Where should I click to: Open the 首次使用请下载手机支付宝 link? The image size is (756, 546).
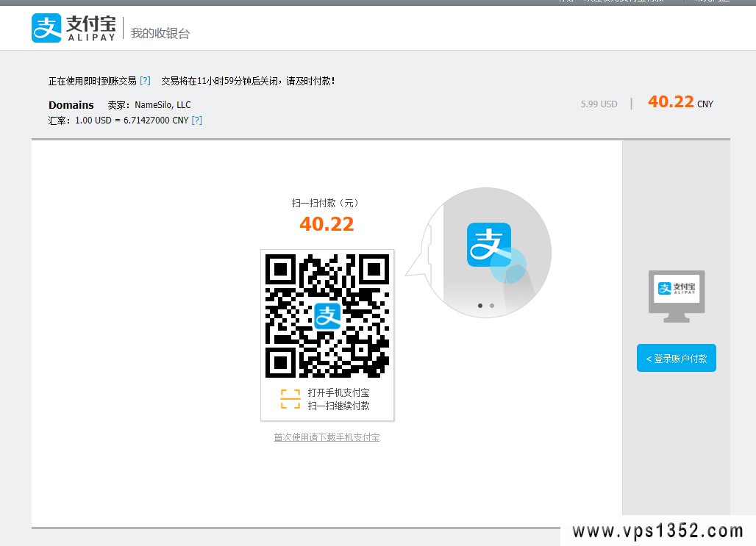[327, 437]
